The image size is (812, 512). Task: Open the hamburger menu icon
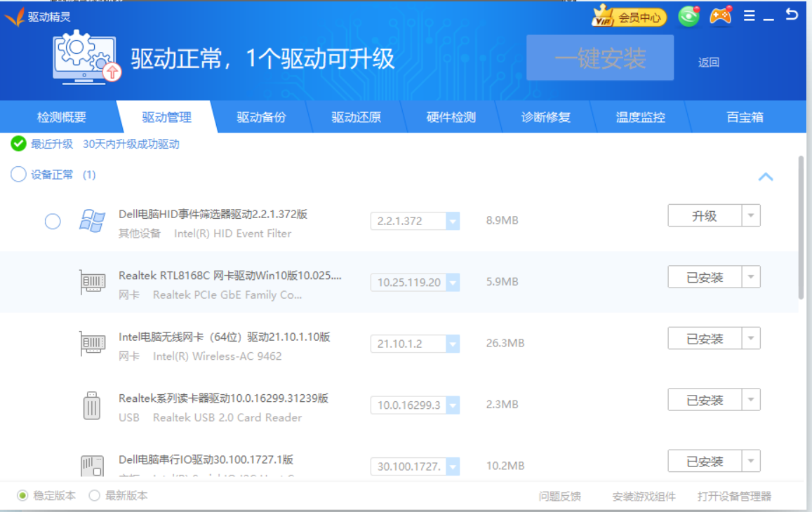(x=750, y=15)
